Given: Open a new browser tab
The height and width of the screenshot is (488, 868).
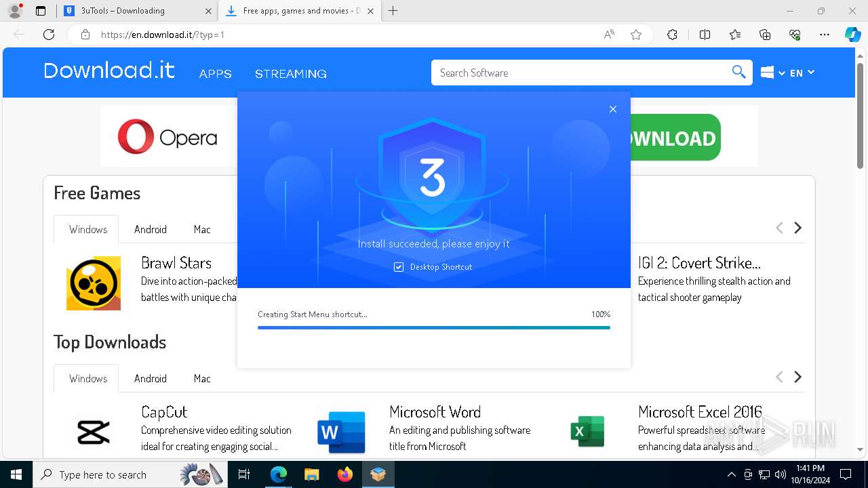Looking at the screenshot, I should (x=393, y=11).
